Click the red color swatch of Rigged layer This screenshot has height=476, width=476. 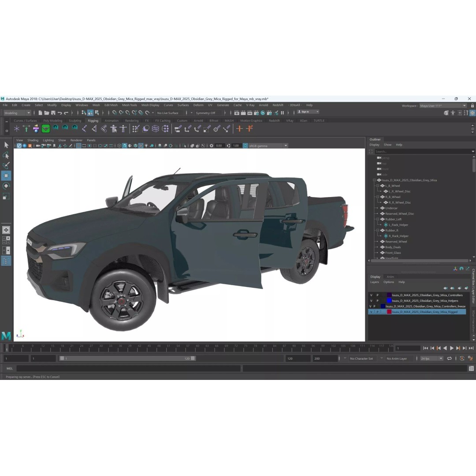[x=389, y=312]
